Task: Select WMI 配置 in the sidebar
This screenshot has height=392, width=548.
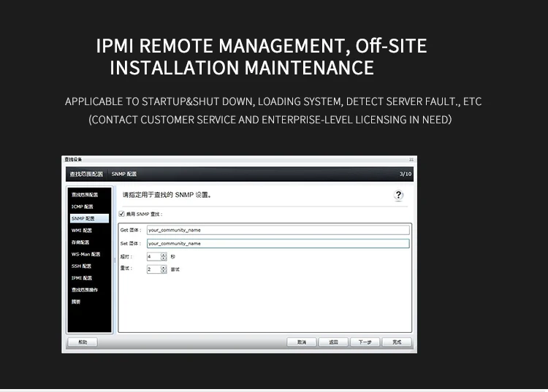Action: [82, 231]
